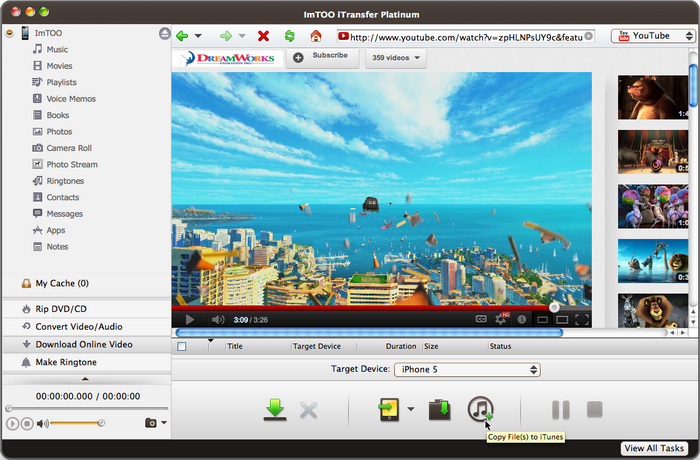The width and height of the screenshot is (700, 460).
Task: Clear the URL address field
Action: tap(589, 36)
